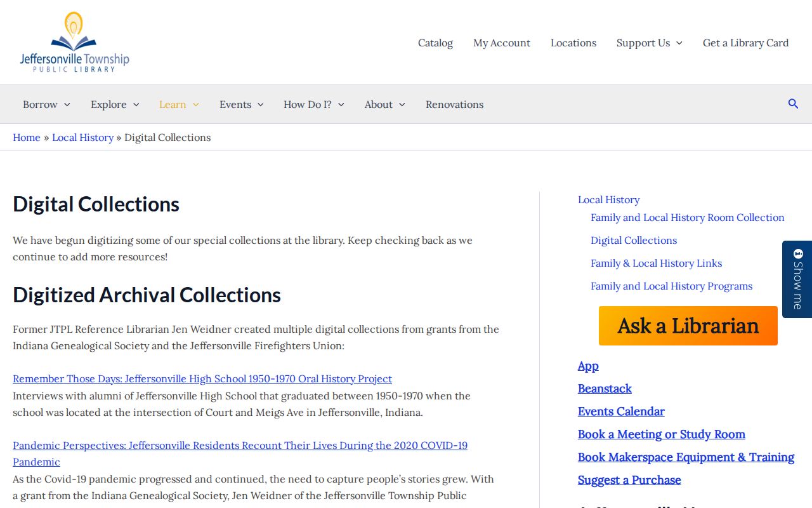This screenshot has width=812, height=508.
Task: Open Family and Local History Room Collection
Action: pyautogui.click(x=688, y=218)
